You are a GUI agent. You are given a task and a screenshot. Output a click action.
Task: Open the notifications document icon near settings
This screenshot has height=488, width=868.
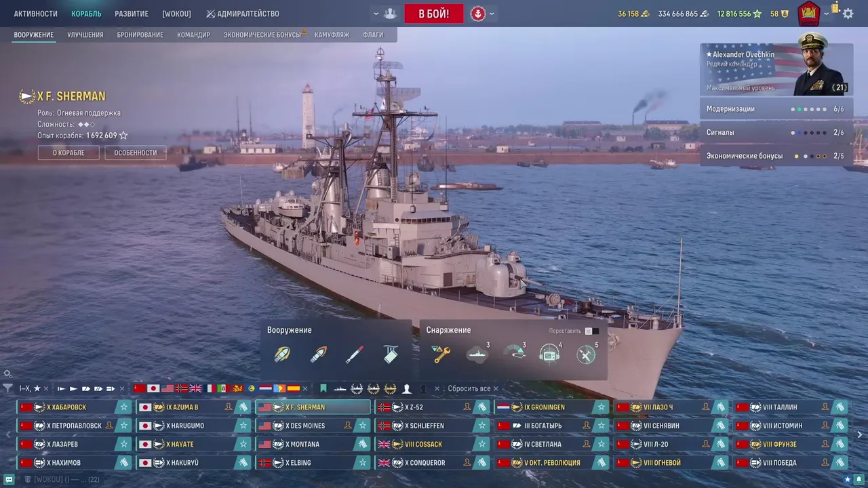coord(835,8)
